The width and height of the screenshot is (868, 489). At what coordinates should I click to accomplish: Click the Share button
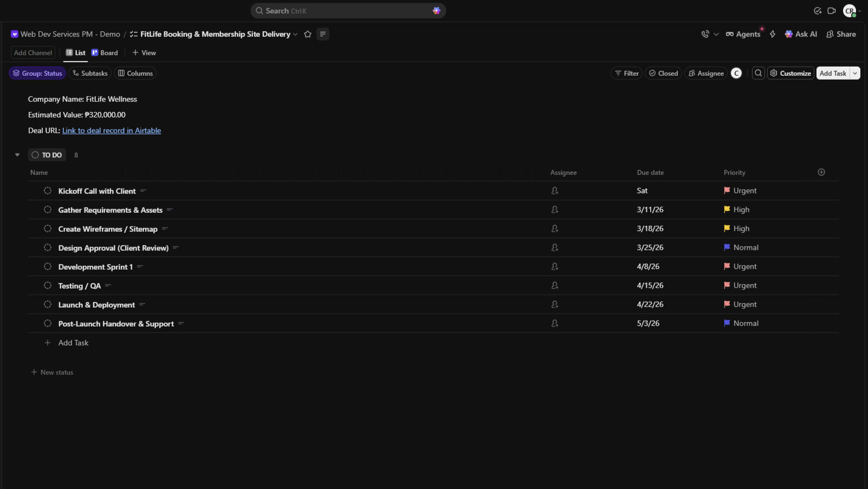coord(841,34)
